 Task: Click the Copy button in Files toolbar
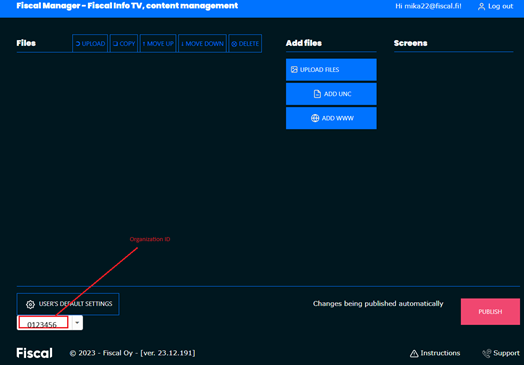pyautogui.click(x=124, y=43)
